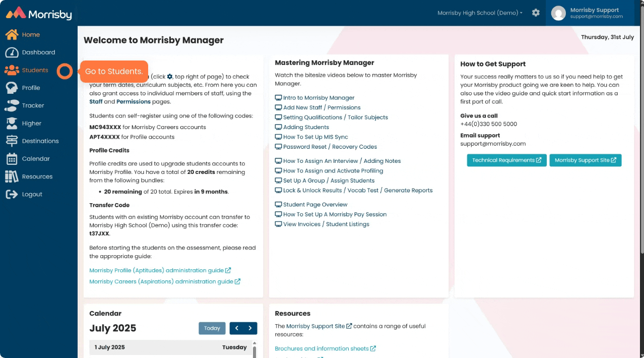This screenshot has width=644, height=358.
Task: Select Tracker in the sidebar
Action: tap(33, 105)
